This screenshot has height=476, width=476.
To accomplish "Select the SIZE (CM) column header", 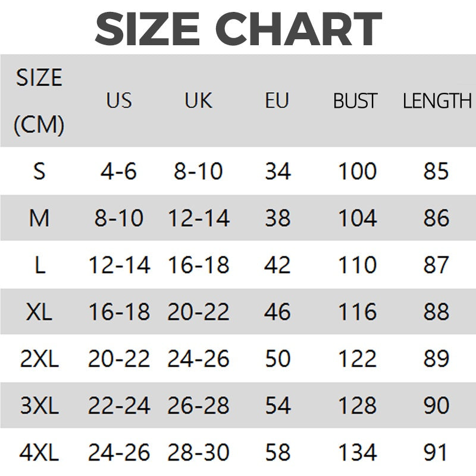I will [39, 101].
